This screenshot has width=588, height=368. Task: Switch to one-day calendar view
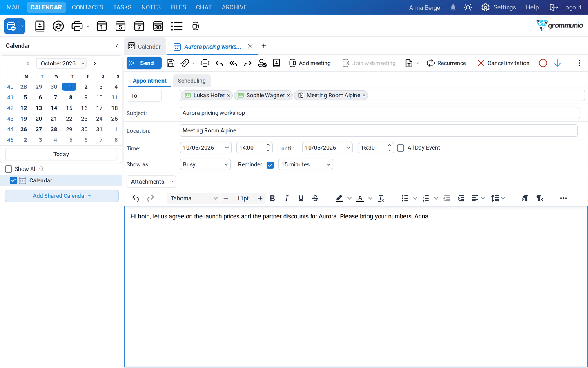tap(102, 26)
